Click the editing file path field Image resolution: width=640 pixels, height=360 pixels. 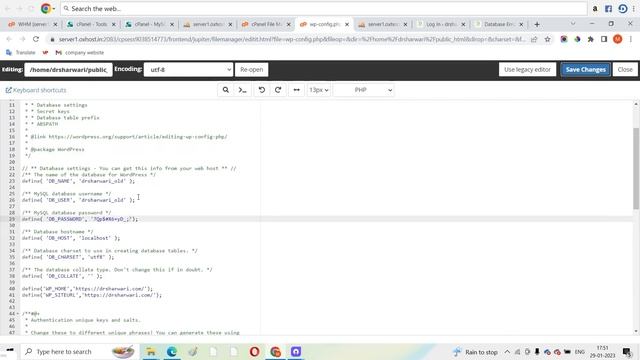[68, 69]
